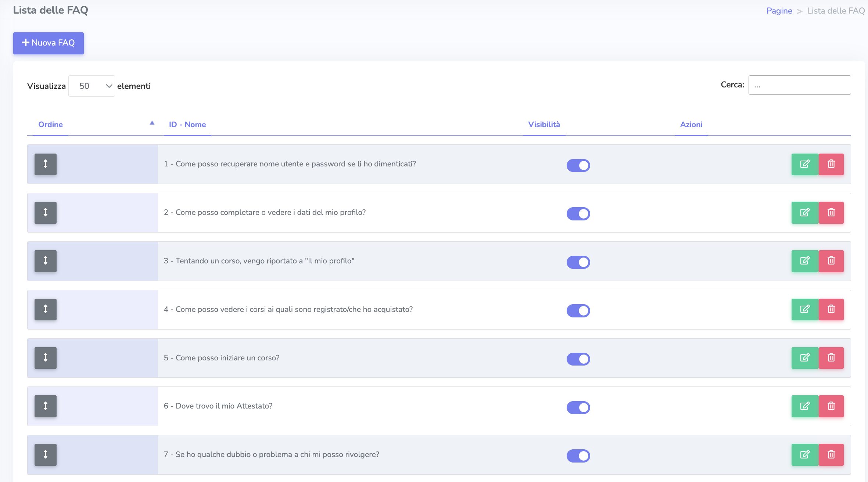Click drag handle for FAQ 6
Image resolution: width=868 pixels, height=482 pixels.
46,406
